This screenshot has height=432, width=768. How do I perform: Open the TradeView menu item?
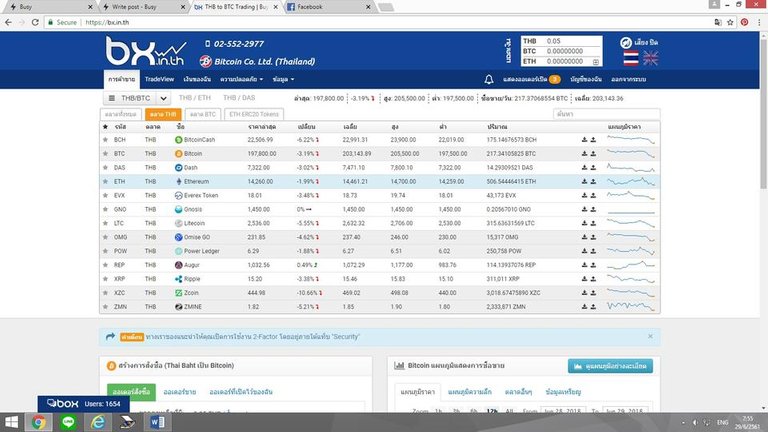point(159,79)
